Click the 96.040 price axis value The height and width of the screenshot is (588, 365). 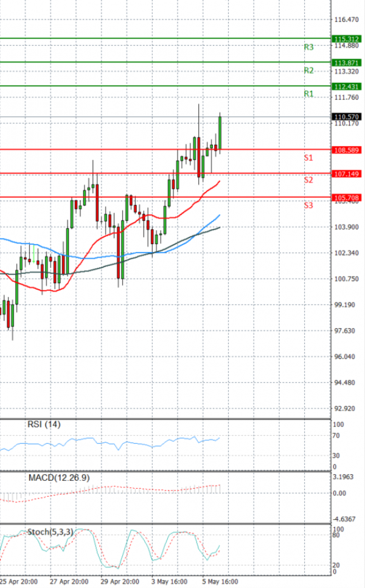pos(345,357)
